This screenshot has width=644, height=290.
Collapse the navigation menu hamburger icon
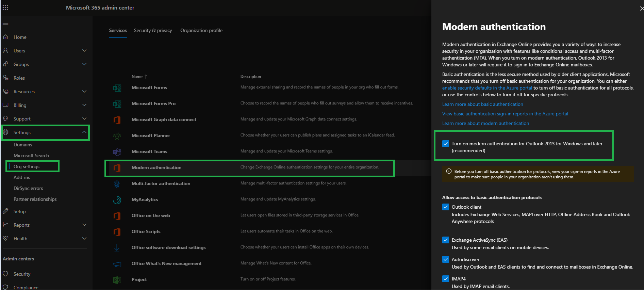pos(5,23)
